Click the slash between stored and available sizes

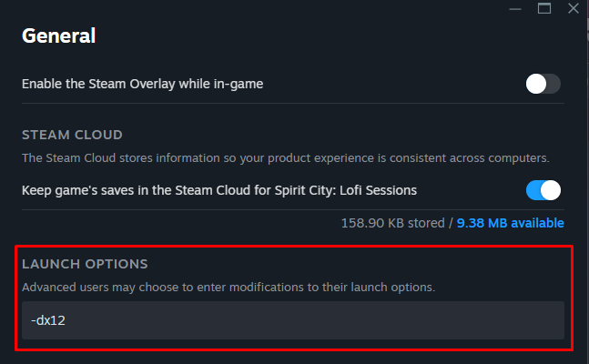tap(450, 223)
